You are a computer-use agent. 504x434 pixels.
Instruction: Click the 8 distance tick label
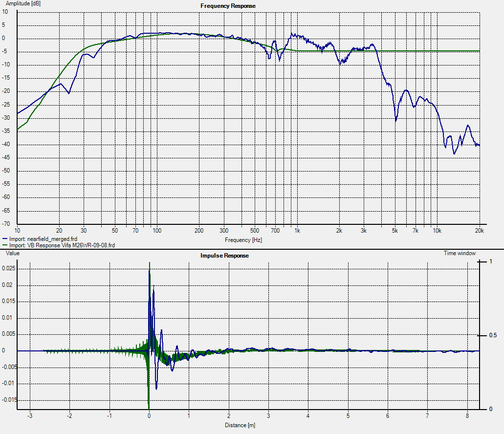point(467,416)
